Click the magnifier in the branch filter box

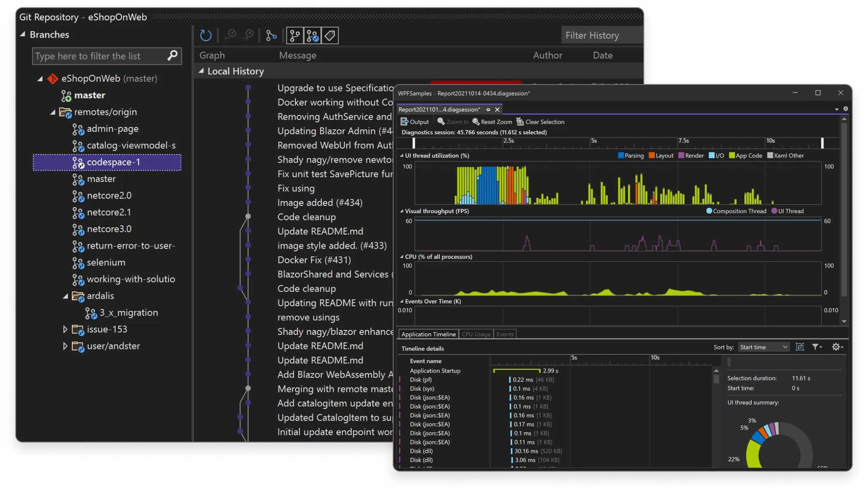click(172, 56)
